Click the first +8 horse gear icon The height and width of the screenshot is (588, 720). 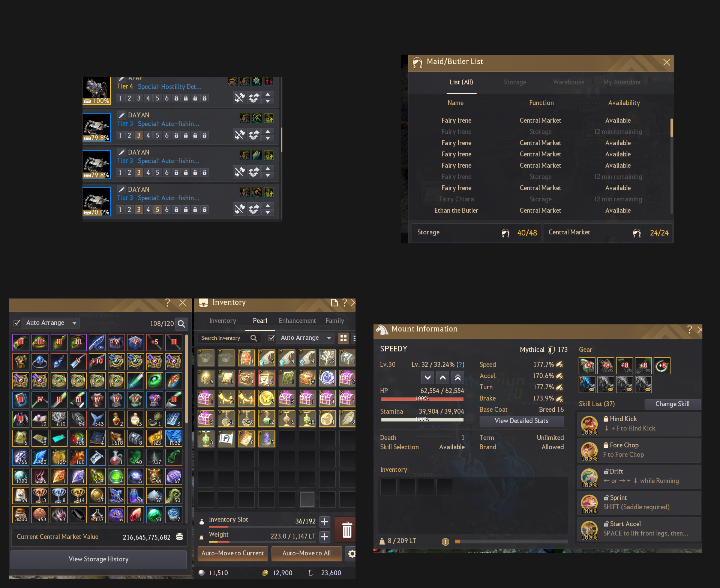587,366
